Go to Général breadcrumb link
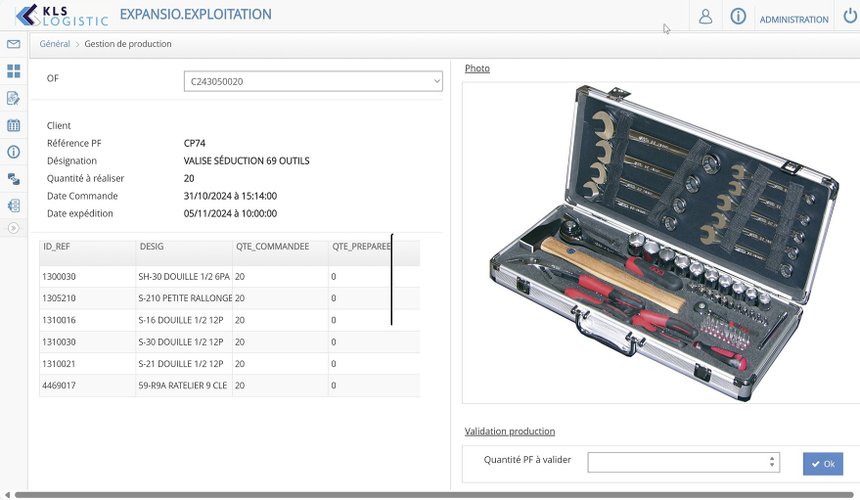The image size is (860, 500). [55, 44]
